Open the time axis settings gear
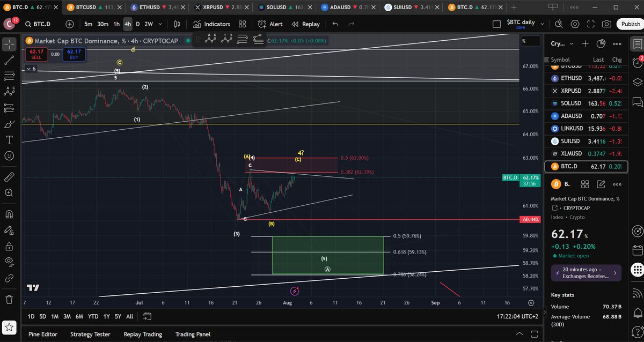This screenshot has height=342, width=644. click(x=531, y=303)
